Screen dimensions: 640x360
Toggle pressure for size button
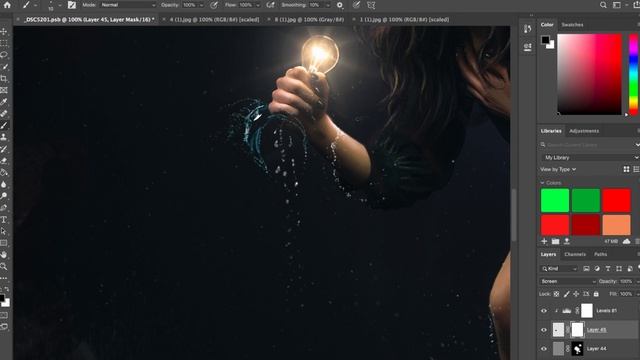click(x=356, y=5)
